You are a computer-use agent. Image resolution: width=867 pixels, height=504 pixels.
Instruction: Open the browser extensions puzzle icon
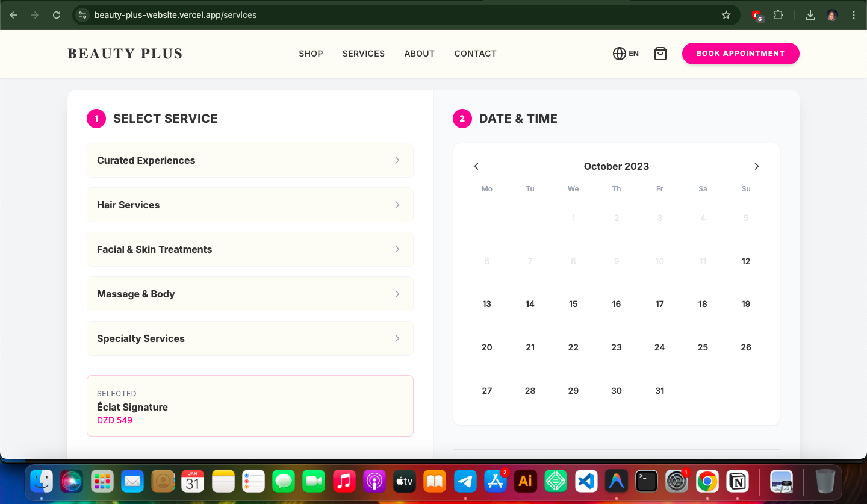coord(778,15)
